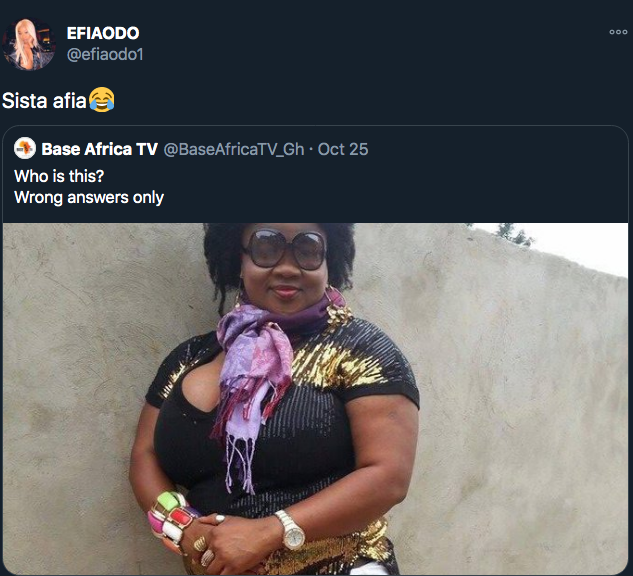Click the Base Africa TV logo avatar
The height and width of the screenshot is (576, 633).
(x=25, y=148)
